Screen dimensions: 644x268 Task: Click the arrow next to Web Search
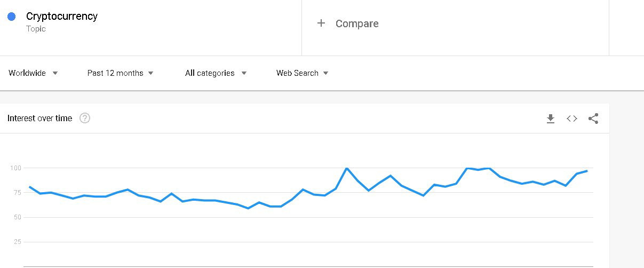(x=326, y=73)
